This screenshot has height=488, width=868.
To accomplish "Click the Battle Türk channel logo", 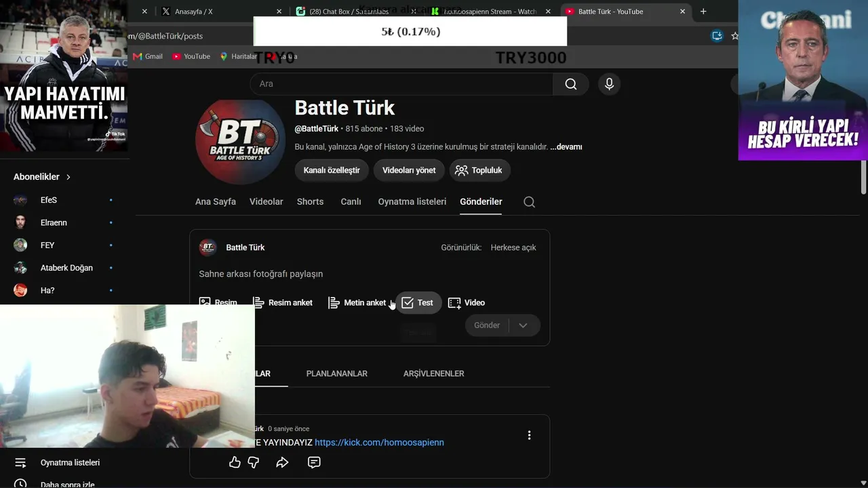I will coord(241,141).
